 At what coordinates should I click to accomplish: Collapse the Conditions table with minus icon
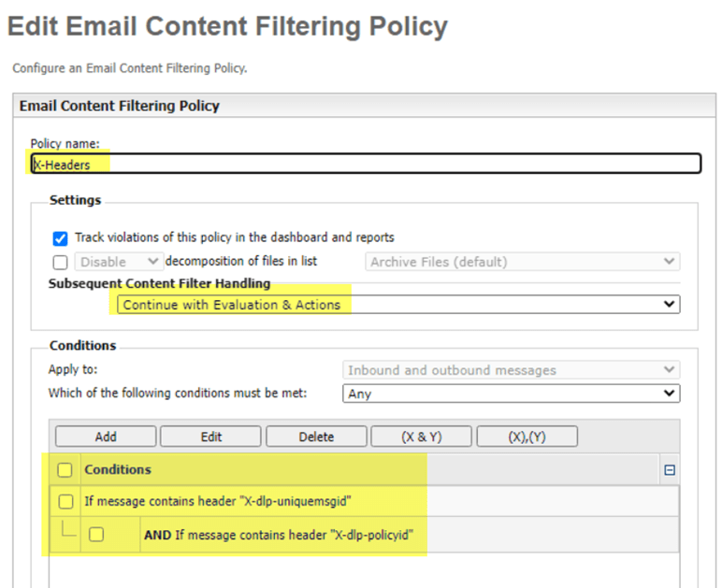point(669,470)
